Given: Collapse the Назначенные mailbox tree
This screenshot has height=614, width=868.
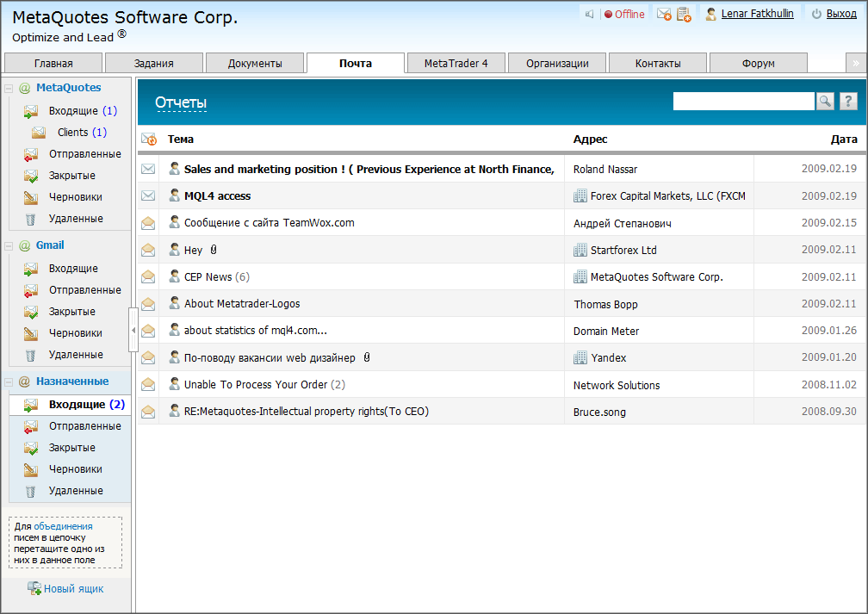Looking at the screenshot, I should (x=9, y=382).
